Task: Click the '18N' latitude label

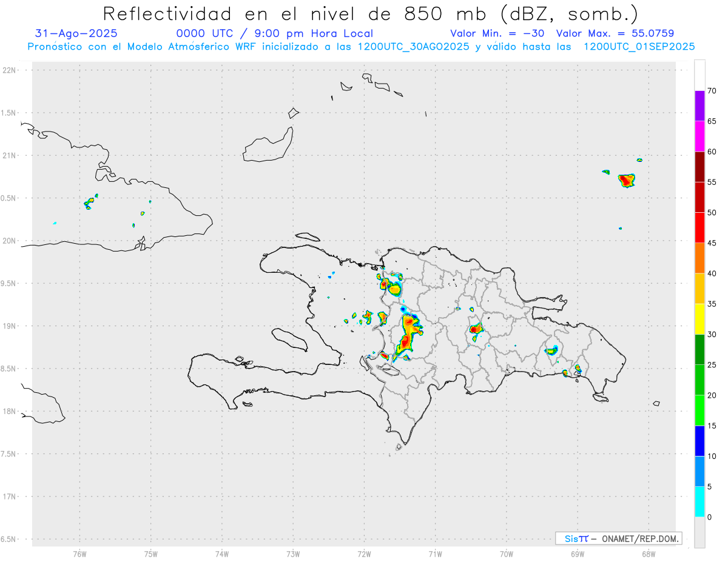Action: click(10, 411)
